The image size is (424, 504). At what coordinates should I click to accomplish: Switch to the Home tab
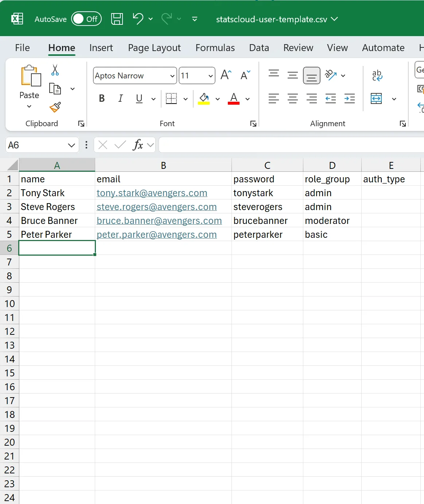pyautogui.click(x=62, y=48)
